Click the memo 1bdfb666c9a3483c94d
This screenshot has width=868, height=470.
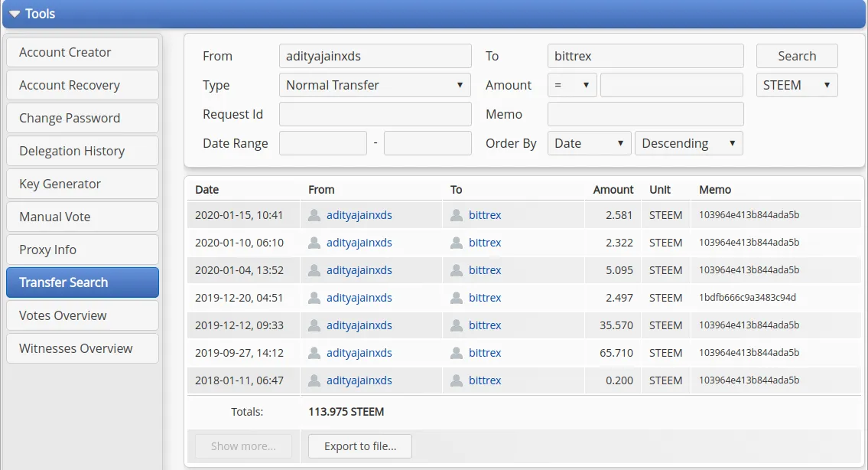pyautogui.click(x=747, y=298)
